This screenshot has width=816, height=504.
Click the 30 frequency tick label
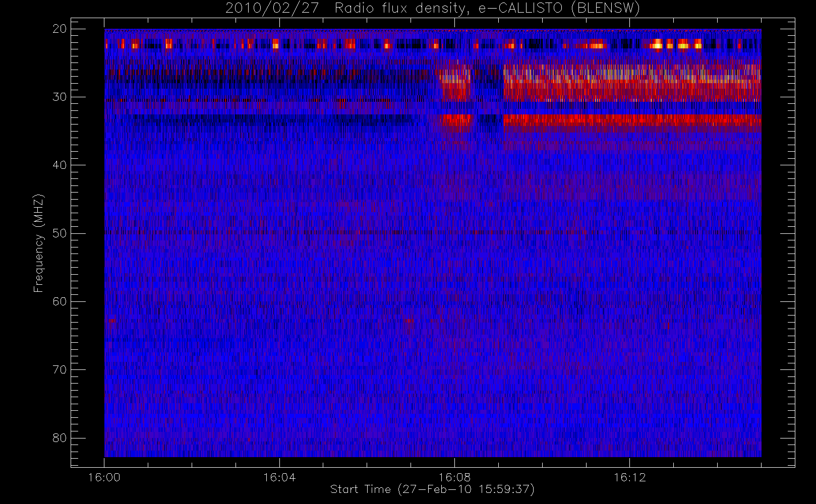[x=60, y=97]
